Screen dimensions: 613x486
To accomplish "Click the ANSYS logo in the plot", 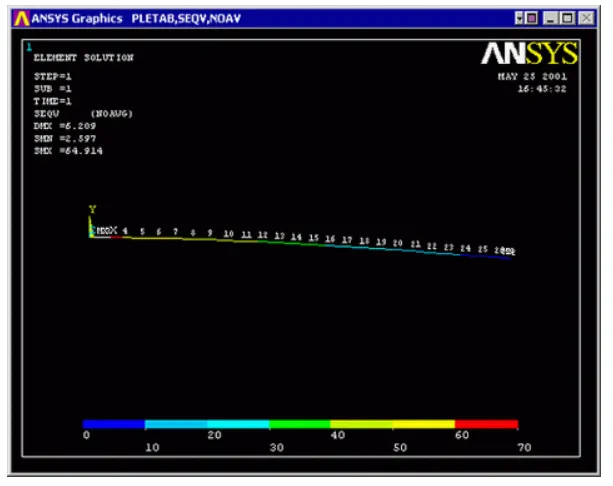I will [x=529, y=53].
